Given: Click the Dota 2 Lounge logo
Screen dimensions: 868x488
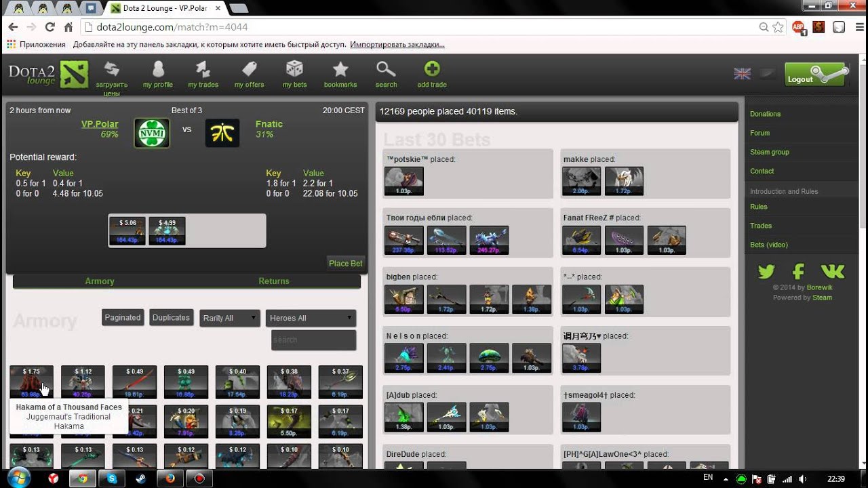Looking at the screenshot, I should (x=48, y=75).
